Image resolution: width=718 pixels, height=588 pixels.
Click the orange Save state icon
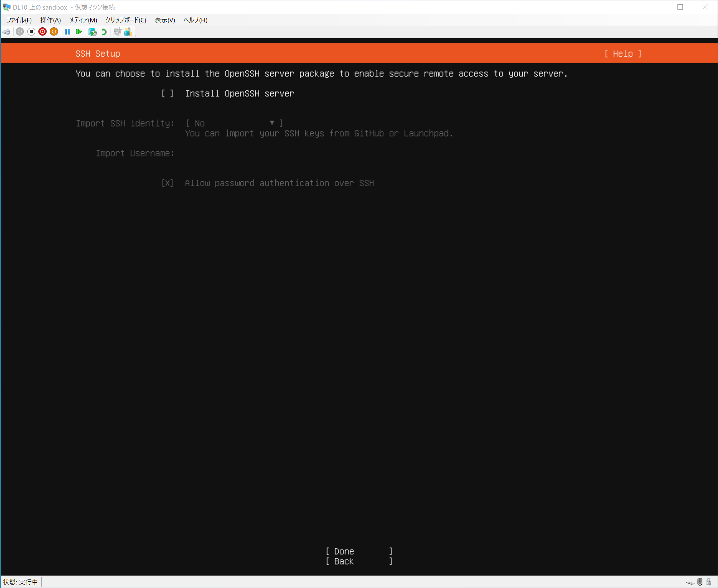click(x=54, y=32)
